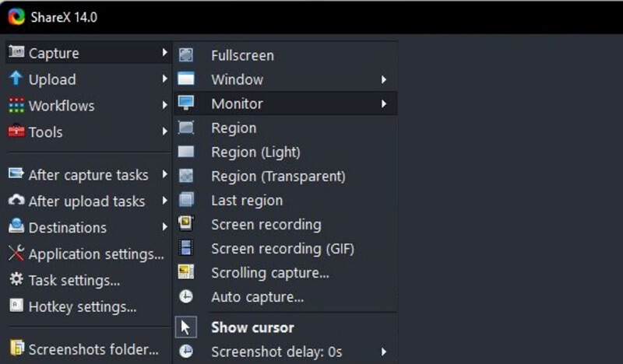Screen dimensions: 623x364
Task: Choose Region (Transparent) capture
Action: click(285, 177)
